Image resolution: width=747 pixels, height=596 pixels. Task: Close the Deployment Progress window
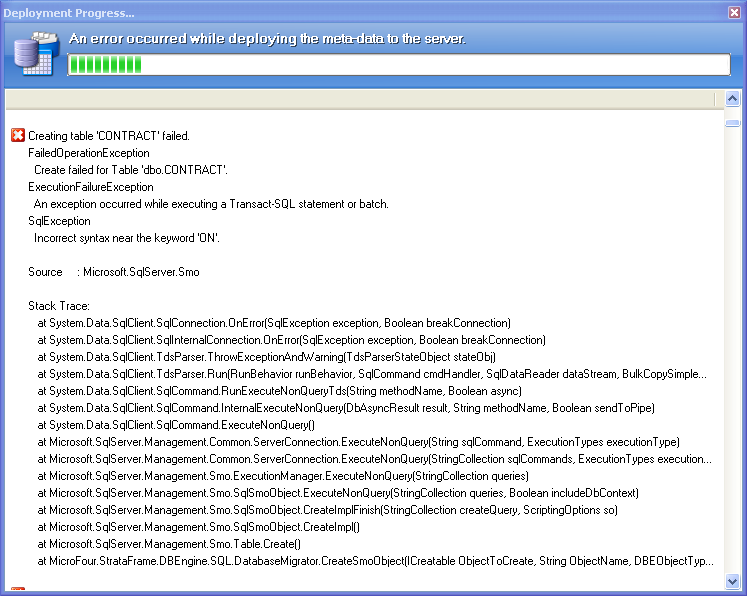(733, 11)
